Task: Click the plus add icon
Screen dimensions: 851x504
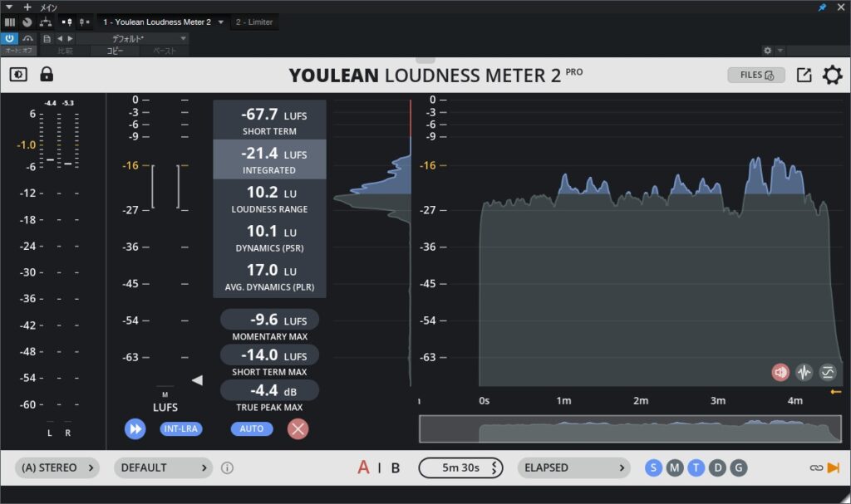Action: [27, 7]
